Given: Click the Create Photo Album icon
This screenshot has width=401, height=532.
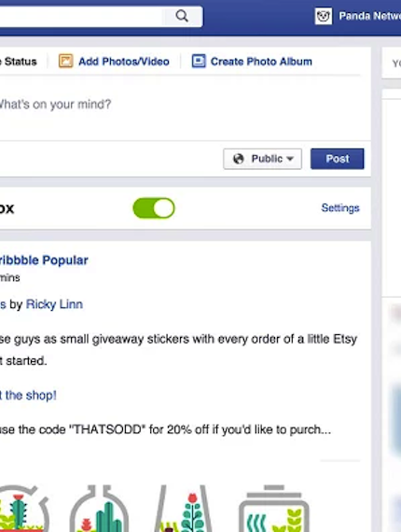Looking at the screenshot, I should (x=199, y=61).
